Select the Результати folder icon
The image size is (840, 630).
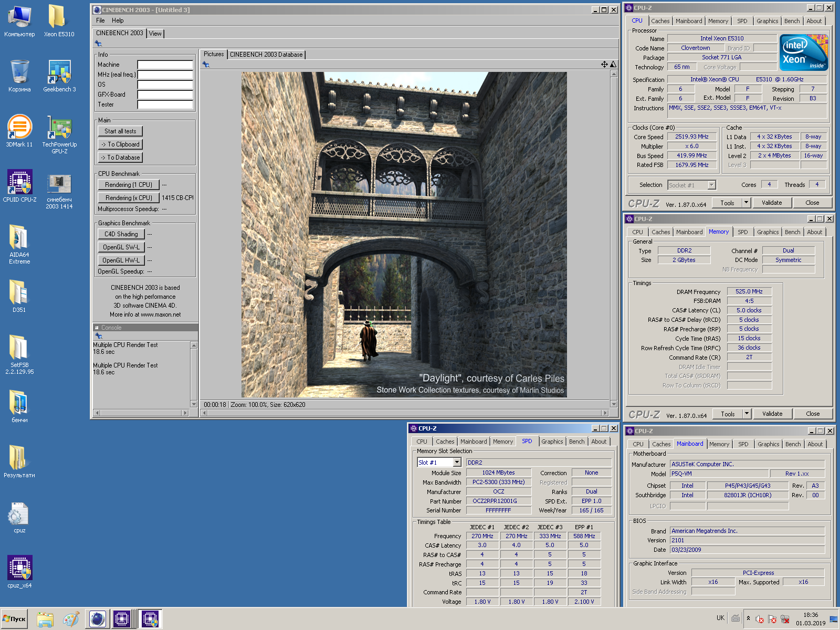coord(19,462)
